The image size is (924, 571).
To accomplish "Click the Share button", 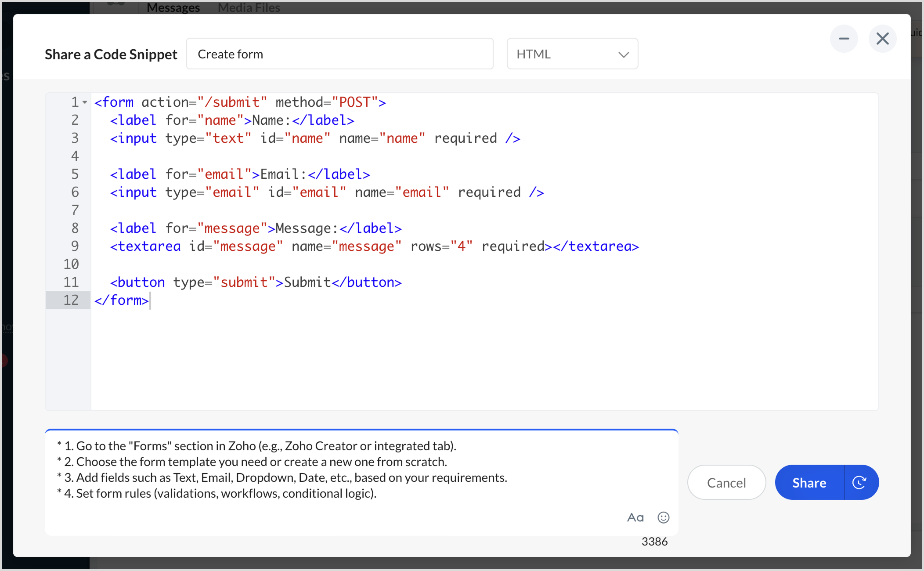I will click(x=809, y=482).
